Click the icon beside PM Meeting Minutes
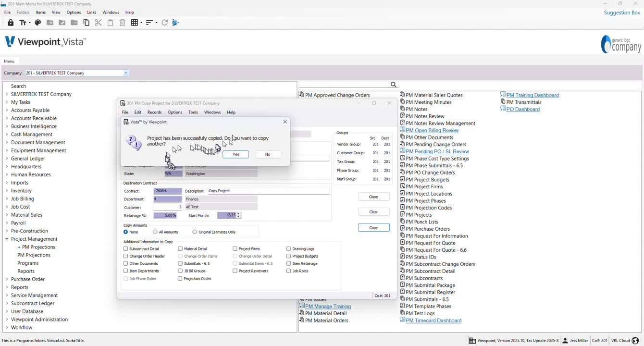This screenshot has width=644, height=346. [402, 102]
